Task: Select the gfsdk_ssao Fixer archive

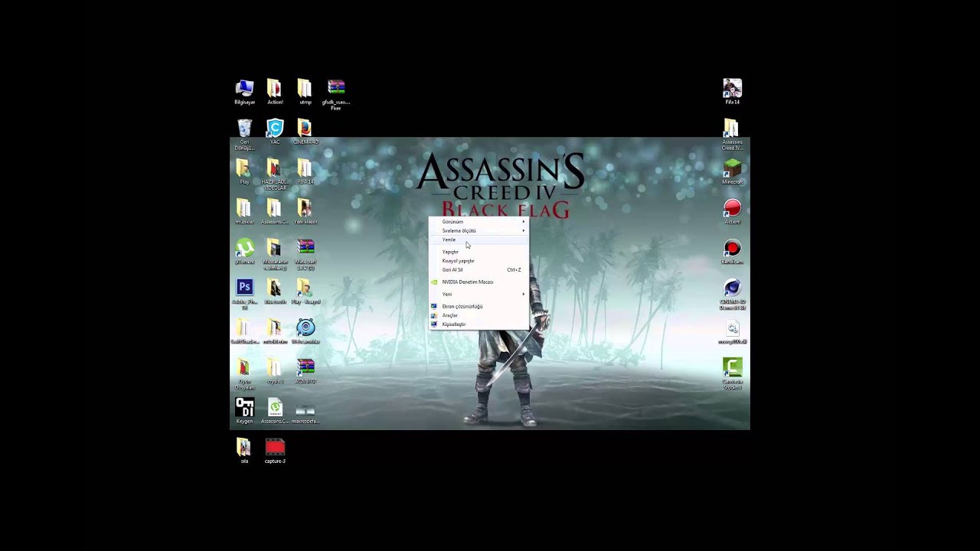Action: [336, 95]
